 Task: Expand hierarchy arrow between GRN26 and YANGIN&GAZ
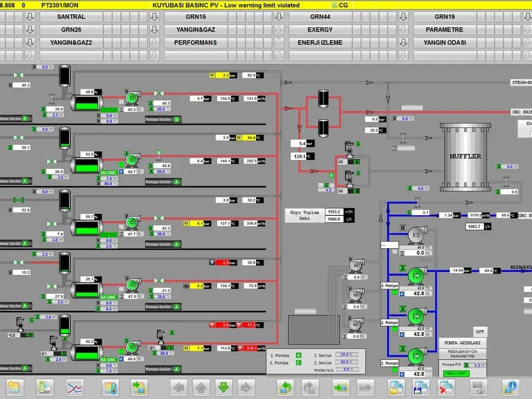click(x=154, y=30)
